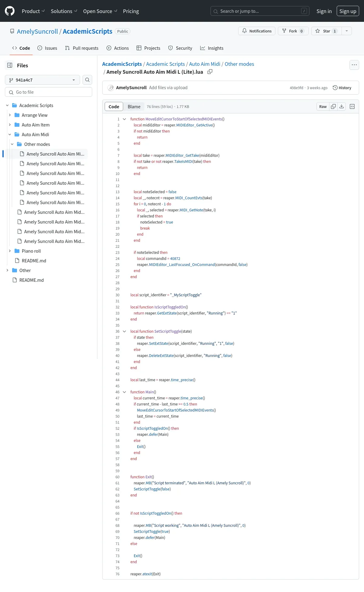Screen dimensions: 364x592
Task: Open the more file actions ellipsis
Action: 354,65
